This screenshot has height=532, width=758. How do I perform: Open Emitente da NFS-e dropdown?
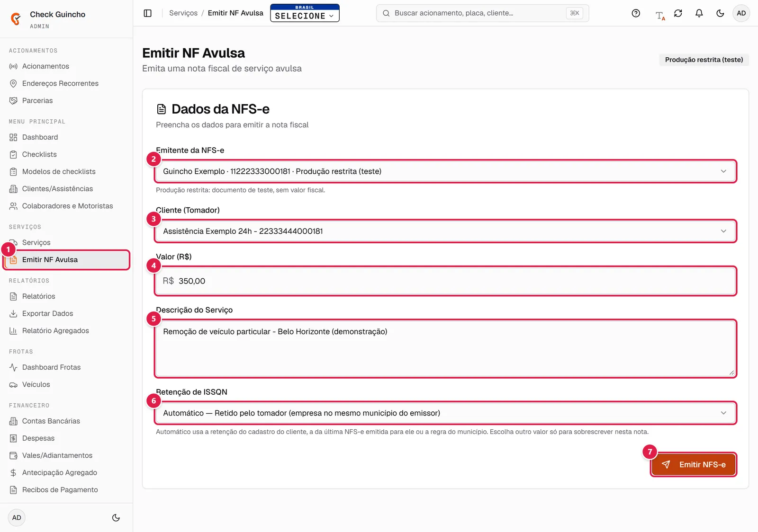445,171
